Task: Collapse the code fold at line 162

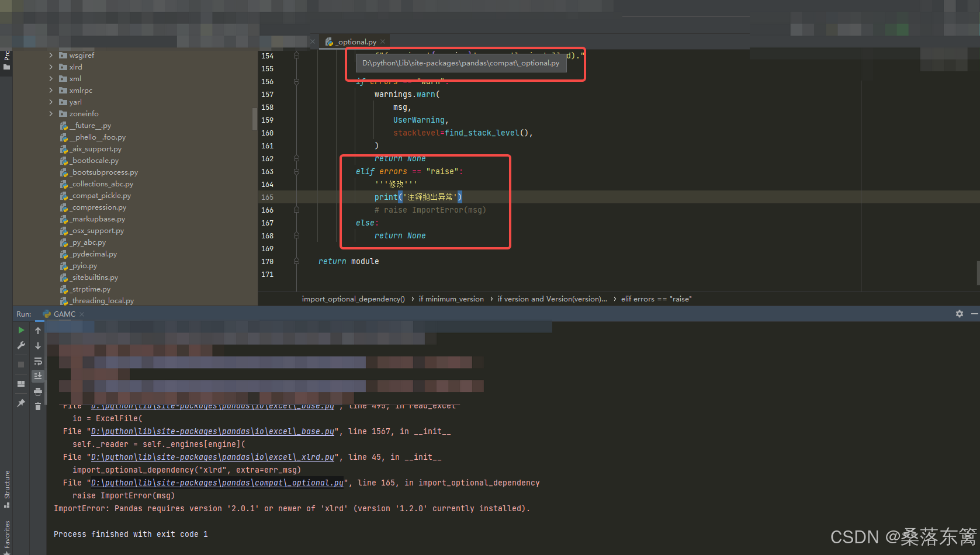Action: point(296,158)
